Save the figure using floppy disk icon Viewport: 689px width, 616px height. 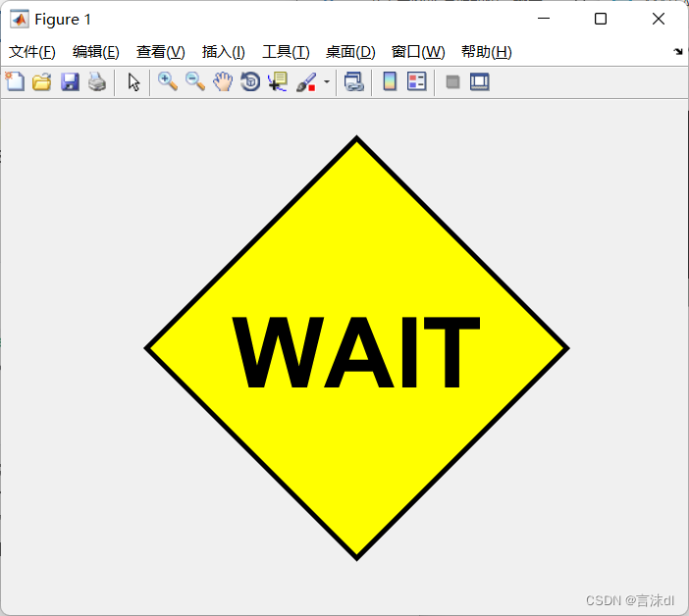tap(70, 81)
